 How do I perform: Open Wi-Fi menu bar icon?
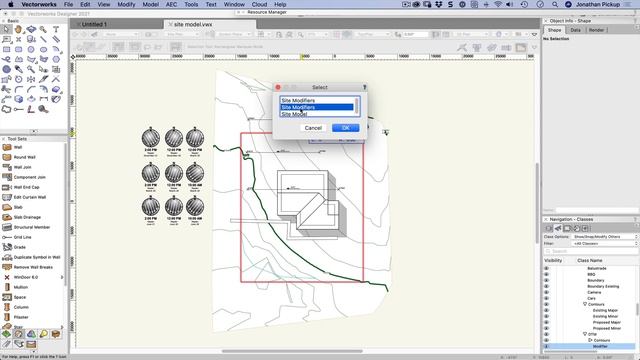(498, 4)
